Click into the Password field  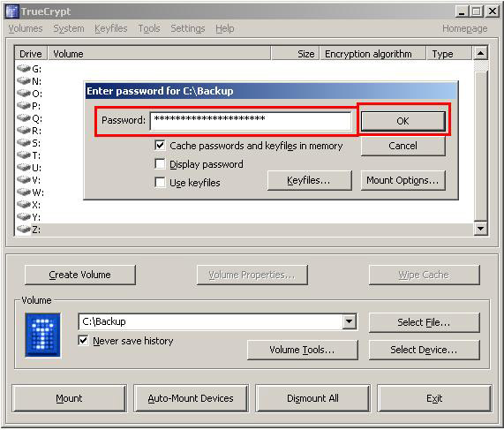(251, 121)
